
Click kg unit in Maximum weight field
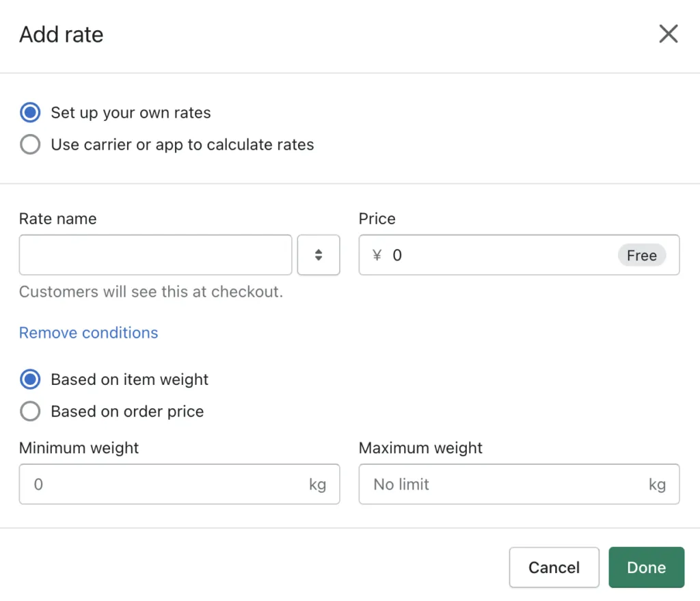(657, 484)
